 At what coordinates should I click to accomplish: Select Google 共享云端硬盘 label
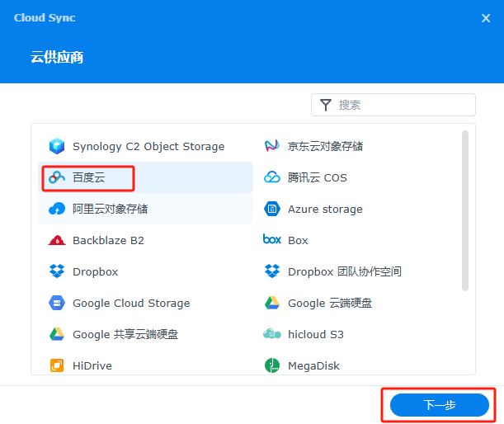[125, 335]
